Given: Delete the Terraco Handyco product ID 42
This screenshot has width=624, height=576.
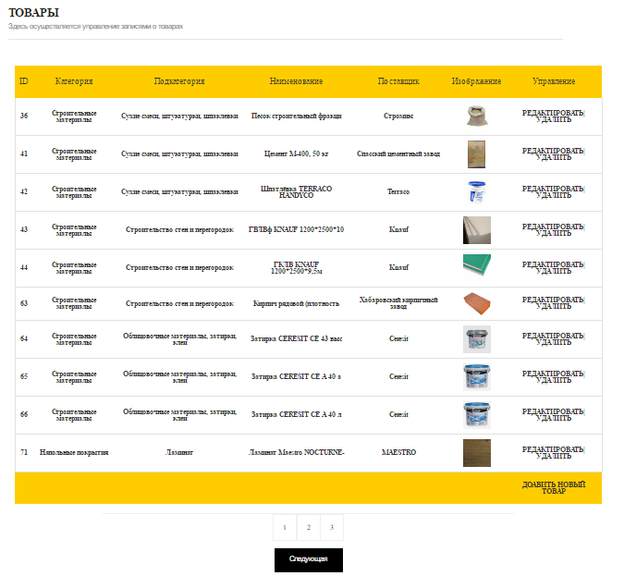Looking at the screenshot, I should point(553,195).
